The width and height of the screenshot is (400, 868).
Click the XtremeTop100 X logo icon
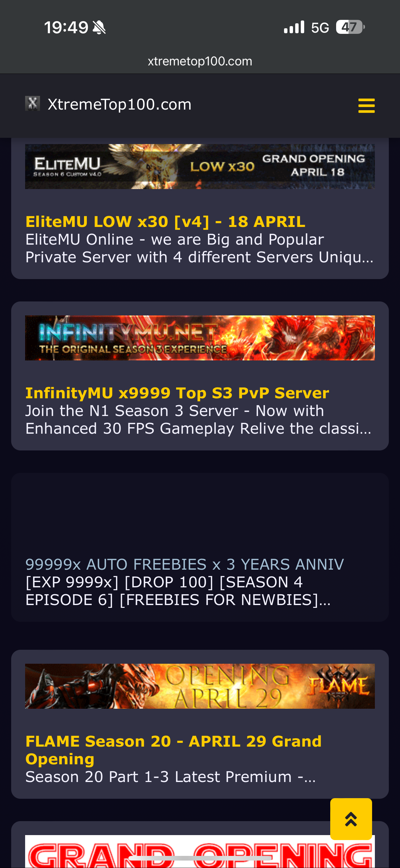tap(33, 103)
